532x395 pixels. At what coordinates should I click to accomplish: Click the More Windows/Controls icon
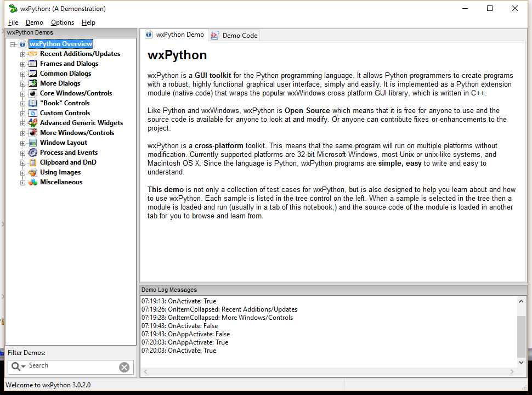coord(33,132)
